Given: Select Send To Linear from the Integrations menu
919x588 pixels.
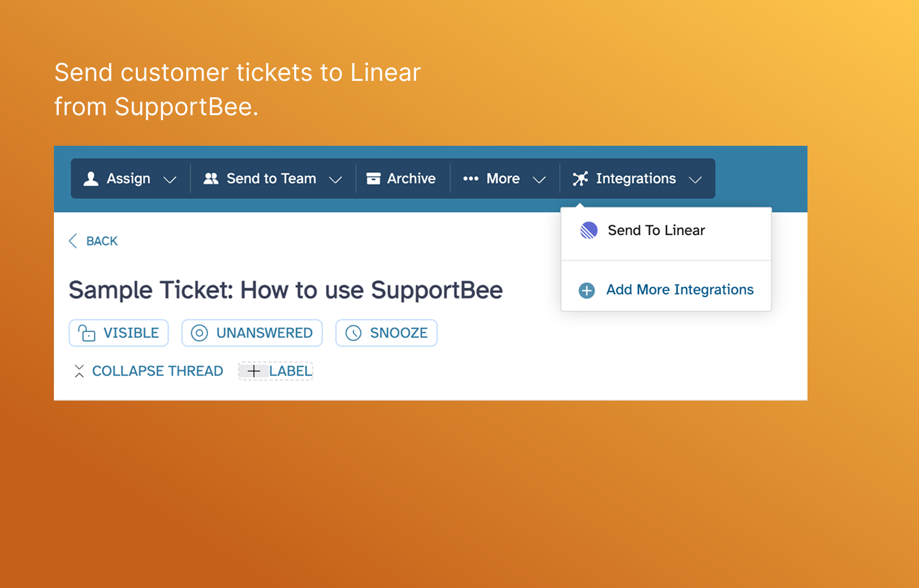Looking at the screenshot, I should tap(656, 230).
